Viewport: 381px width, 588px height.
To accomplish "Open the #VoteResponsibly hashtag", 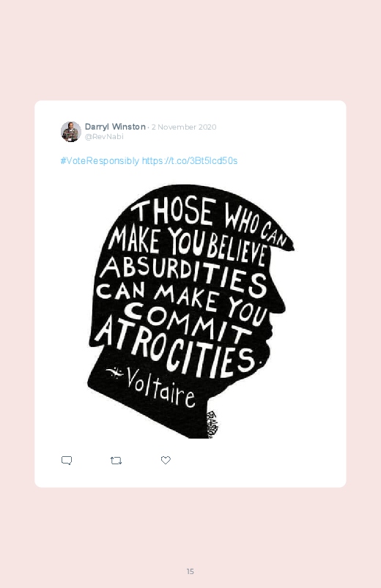I will coord(100,161).
